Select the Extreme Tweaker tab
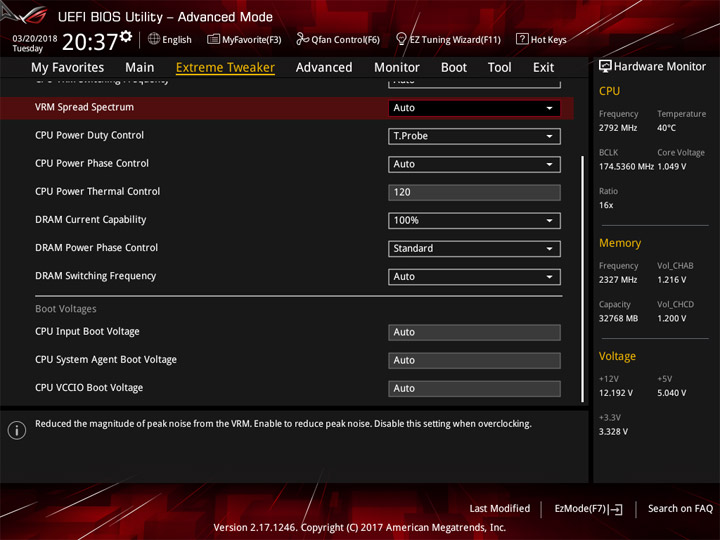The image size is (720, 540). pos(225,68)
